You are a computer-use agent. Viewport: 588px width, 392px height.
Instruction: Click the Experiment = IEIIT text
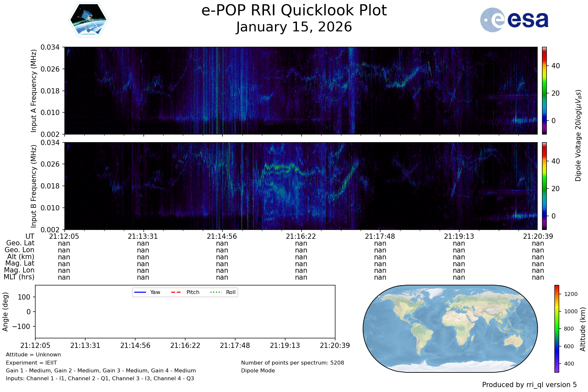tap(31, 363)
